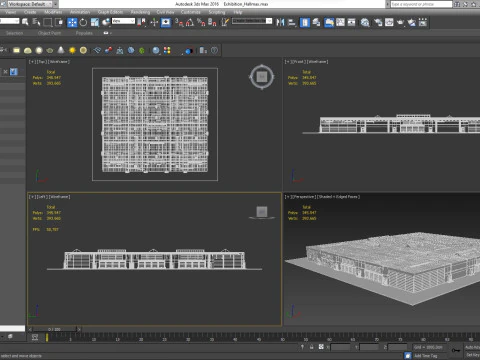Toggle Selection Lock in status bar
Viewport: 480px width, 360px height.
pyautogui.click(x=312, y=347)
